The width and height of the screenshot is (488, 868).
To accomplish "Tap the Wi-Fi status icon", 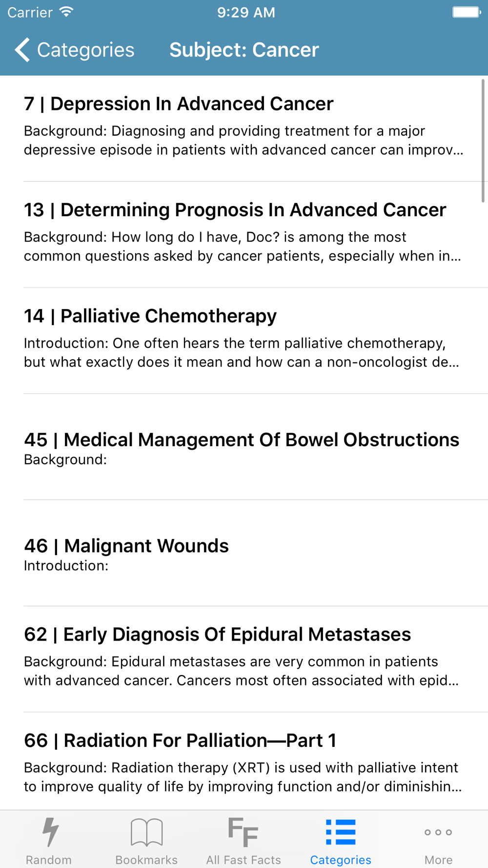I will pos(66,12).
